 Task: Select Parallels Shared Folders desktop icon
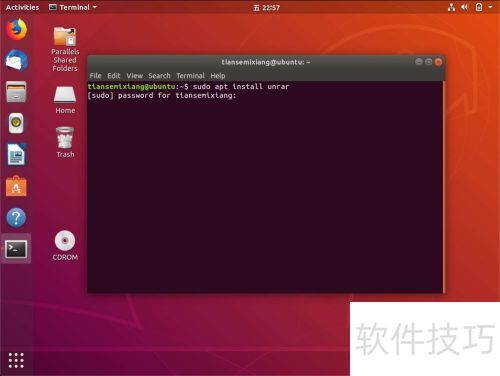coord(65,49)
